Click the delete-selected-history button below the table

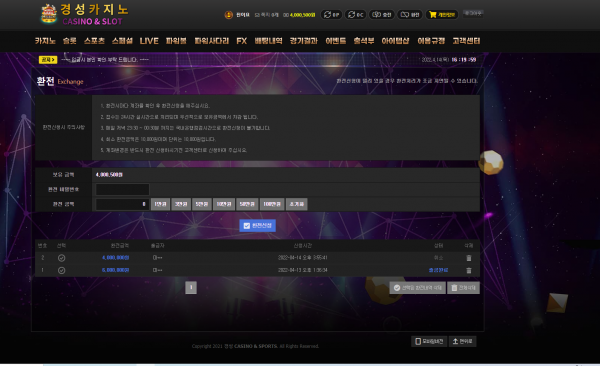tap(417, 288)
